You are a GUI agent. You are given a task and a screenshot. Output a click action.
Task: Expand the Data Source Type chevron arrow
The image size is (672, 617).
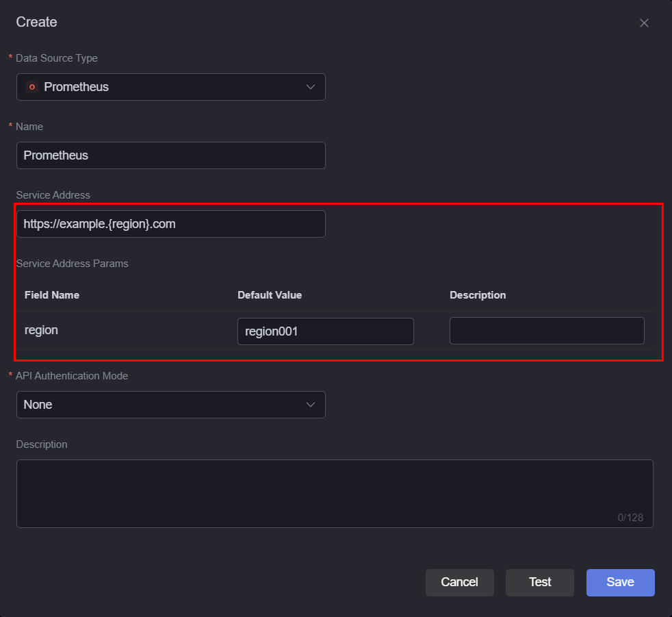[311, 87]
